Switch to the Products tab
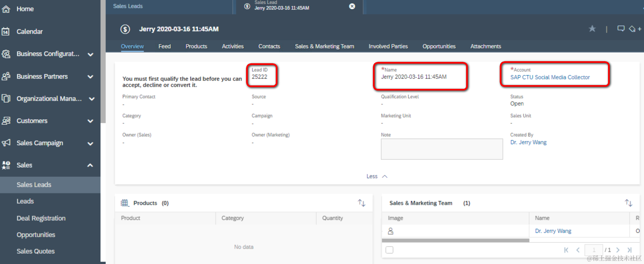This screenshot has width=644, height=264. (196, 46)
